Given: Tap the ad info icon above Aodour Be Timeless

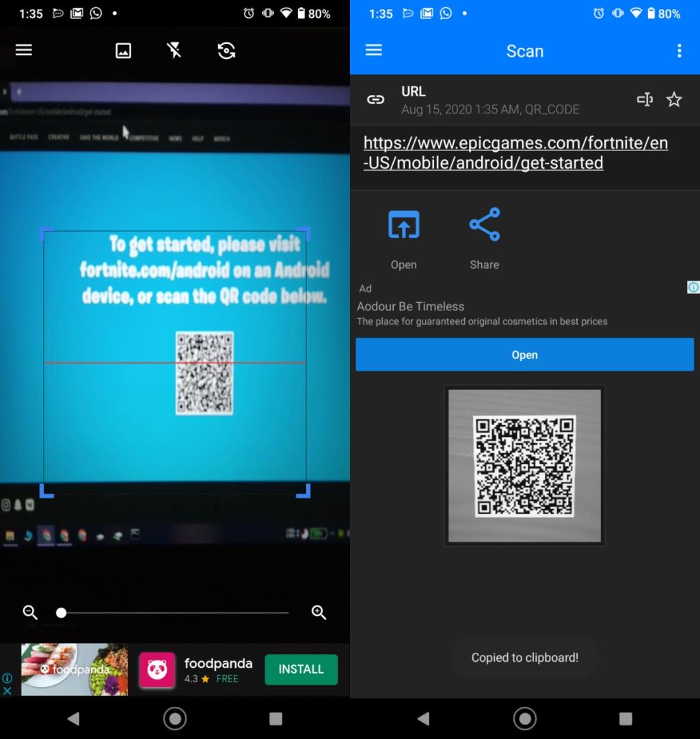Looking at the screenshot, I should 693,287.
